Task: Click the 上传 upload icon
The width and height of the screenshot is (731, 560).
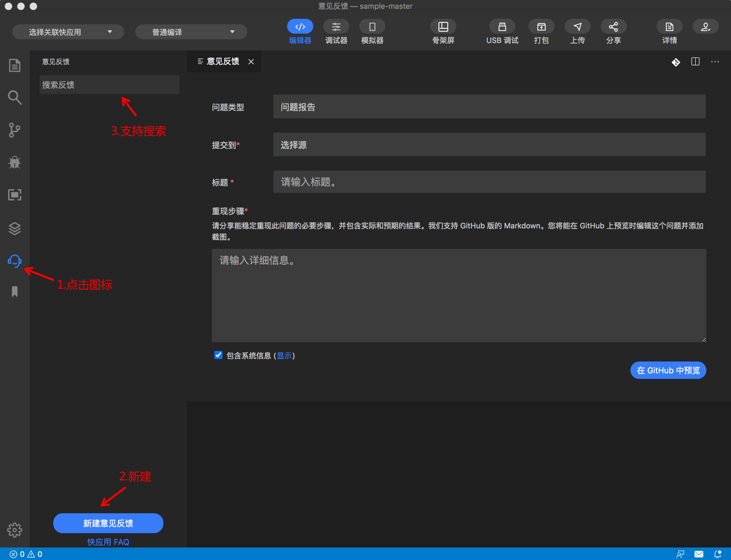Action: [577, 31]
